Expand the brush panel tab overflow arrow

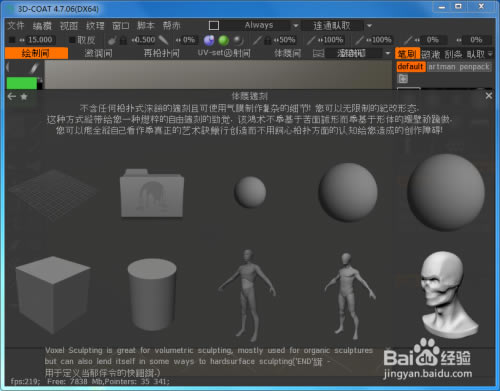(490, 54)
